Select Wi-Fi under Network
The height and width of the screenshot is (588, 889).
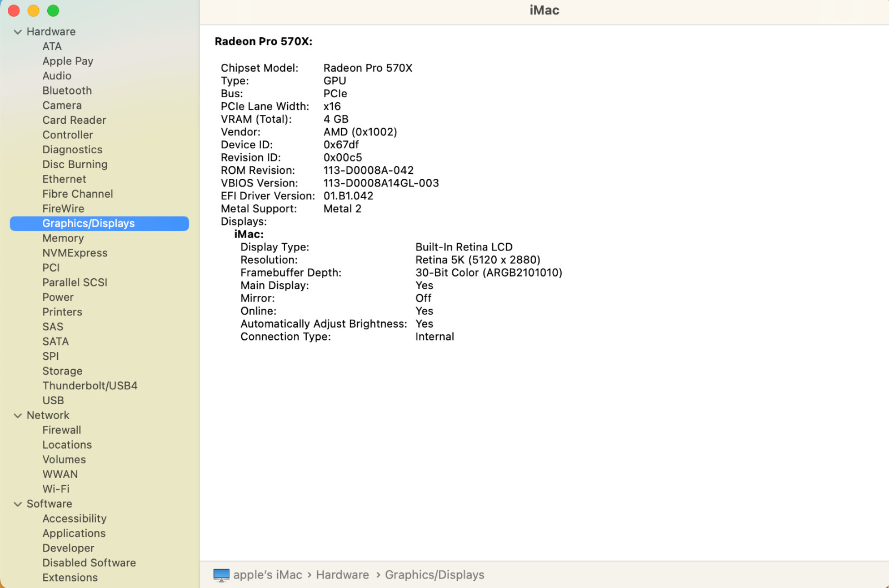[56, 489]
